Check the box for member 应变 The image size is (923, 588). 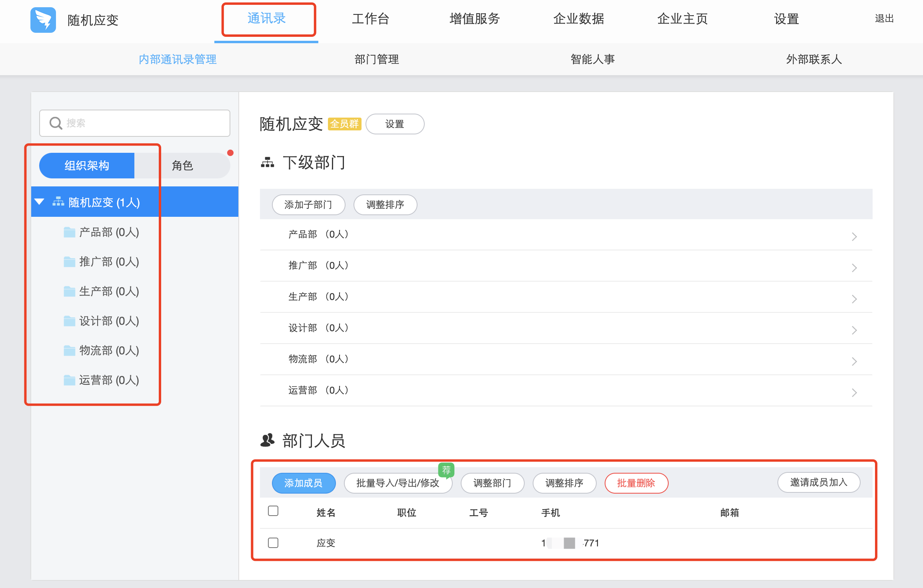tap(273, 543)
